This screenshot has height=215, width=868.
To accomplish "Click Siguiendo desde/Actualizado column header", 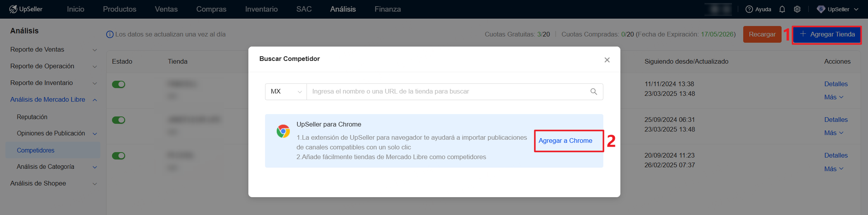I will point(686,61).
